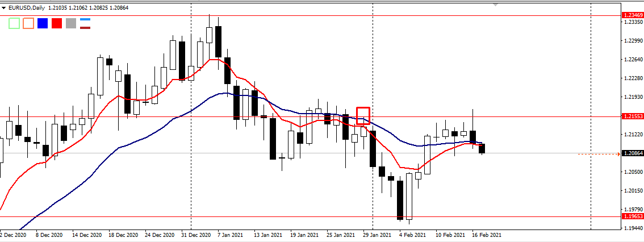Screen dimensions: 644x242
Task: Click price scale value 1.19790
Action: click(x=633, y=209)
